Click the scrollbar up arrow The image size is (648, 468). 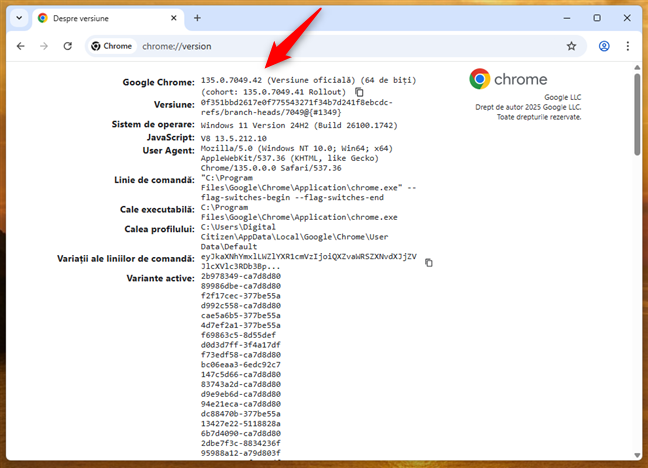pos(637,67)
